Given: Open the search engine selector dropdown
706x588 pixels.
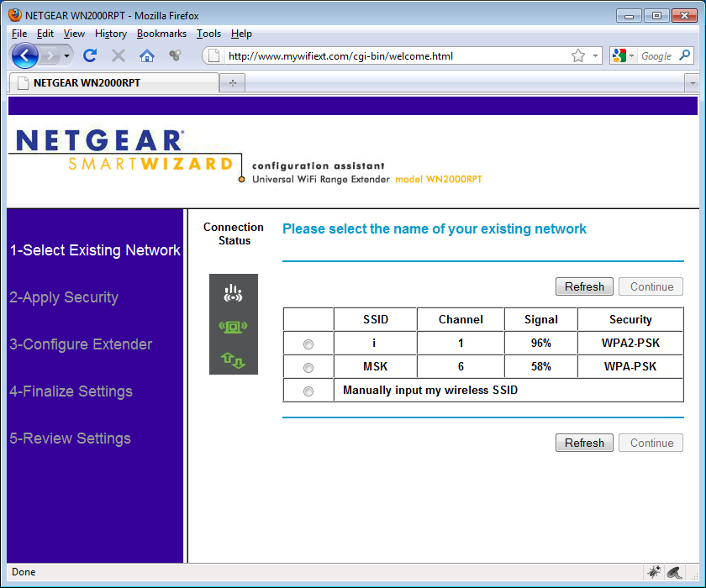Looking at the screenshot, I should tap(623, 55).
